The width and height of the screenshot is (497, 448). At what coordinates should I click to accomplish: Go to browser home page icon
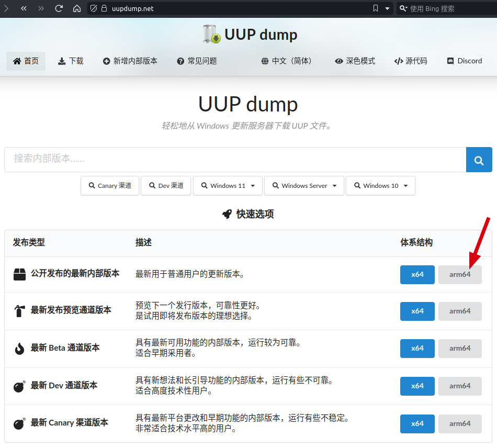click(77, 8)
